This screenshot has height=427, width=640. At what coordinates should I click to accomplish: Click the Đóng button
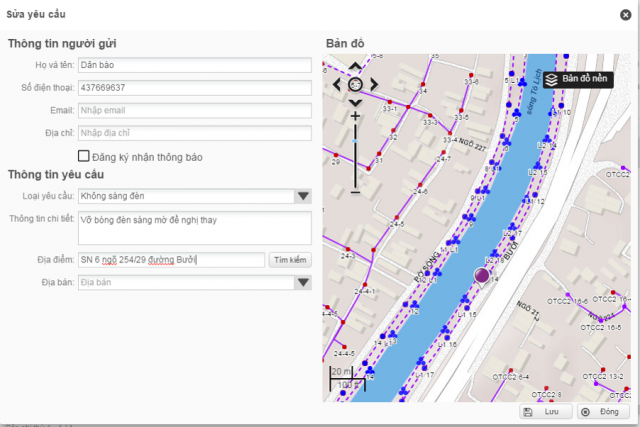601,412
